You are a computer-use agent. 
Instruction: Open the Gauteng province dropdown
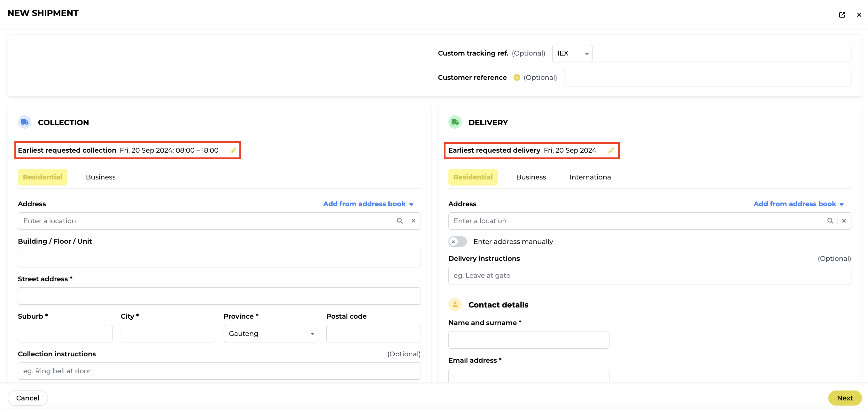point(271,334)
